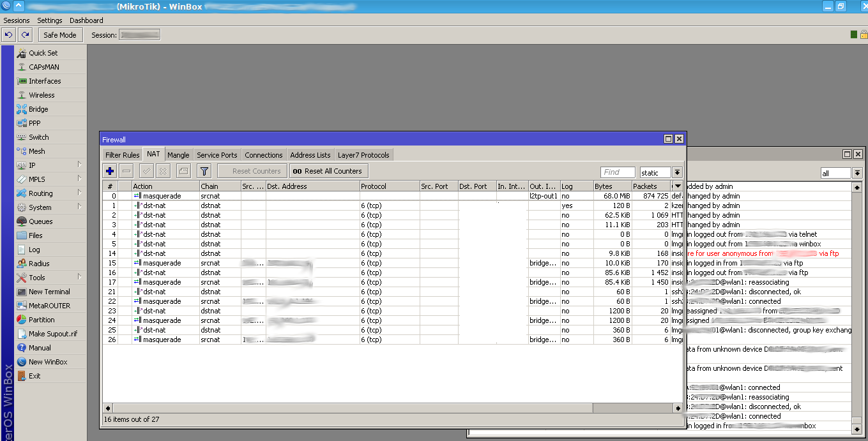Screen dimensions: 868x441
Task: Open the Settings menu
Action: (x=50, y=20)
